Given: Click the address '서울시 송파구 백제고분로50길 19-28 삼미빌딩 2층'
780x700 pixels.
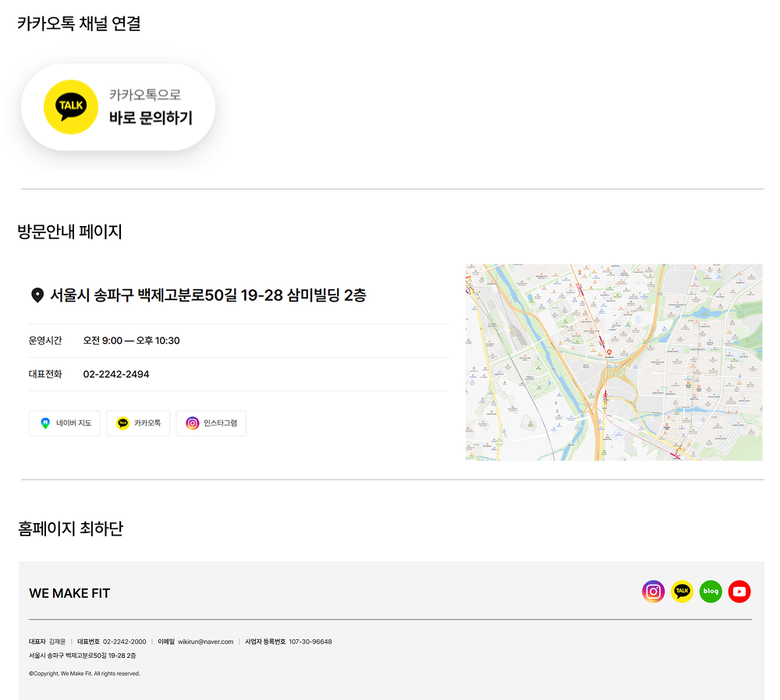Looking at the screenshot, I should tap(208, 295).
